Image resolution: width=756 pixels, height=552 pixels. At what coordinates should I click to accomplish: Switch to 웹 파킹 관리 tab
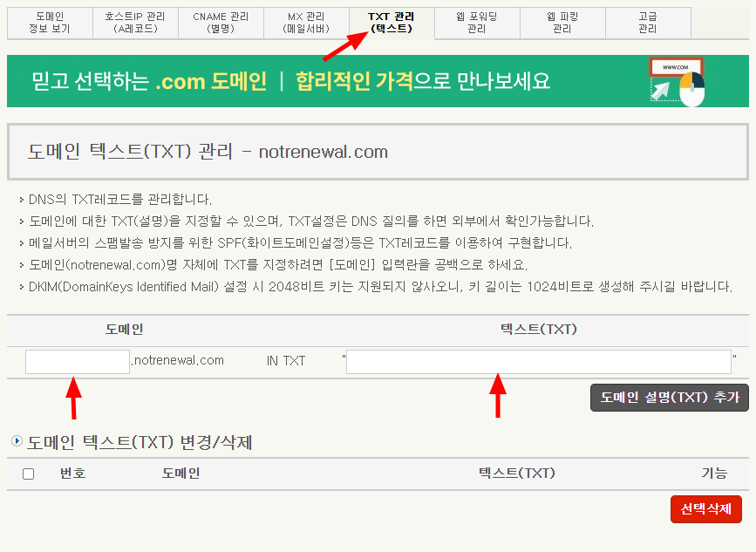click(x=562, y=23)
